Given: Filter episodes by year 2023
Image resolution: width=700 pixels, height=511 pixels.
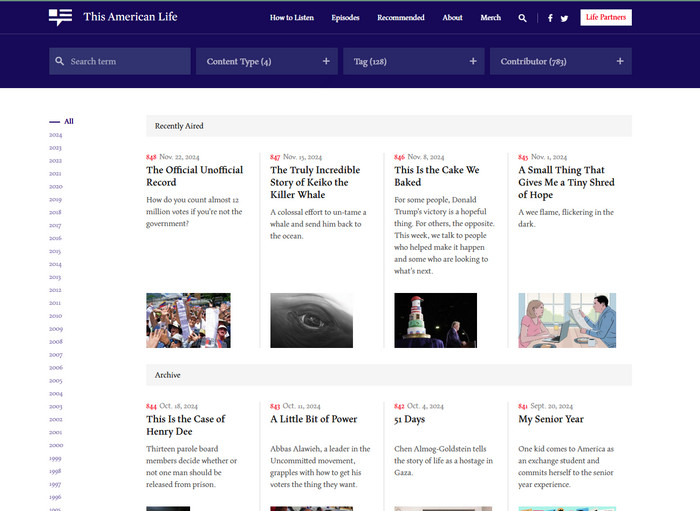Looking at the screenshot, I should coord(55,148).
